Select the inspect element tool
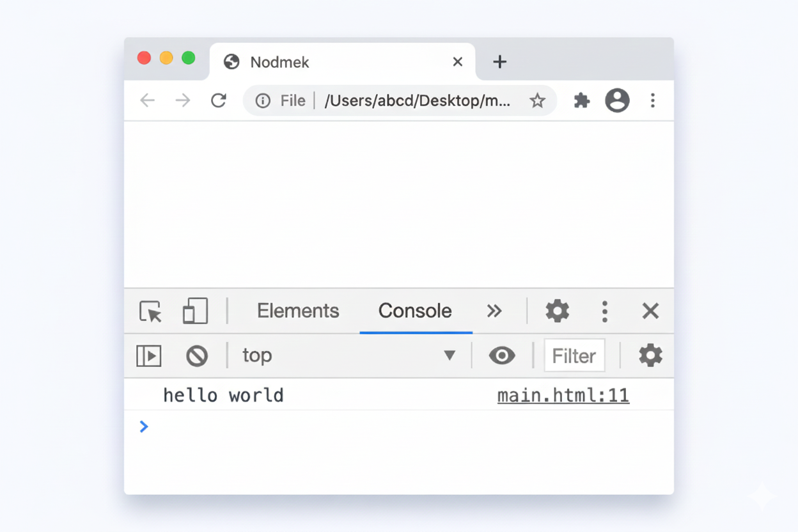 tap(149, 311)
